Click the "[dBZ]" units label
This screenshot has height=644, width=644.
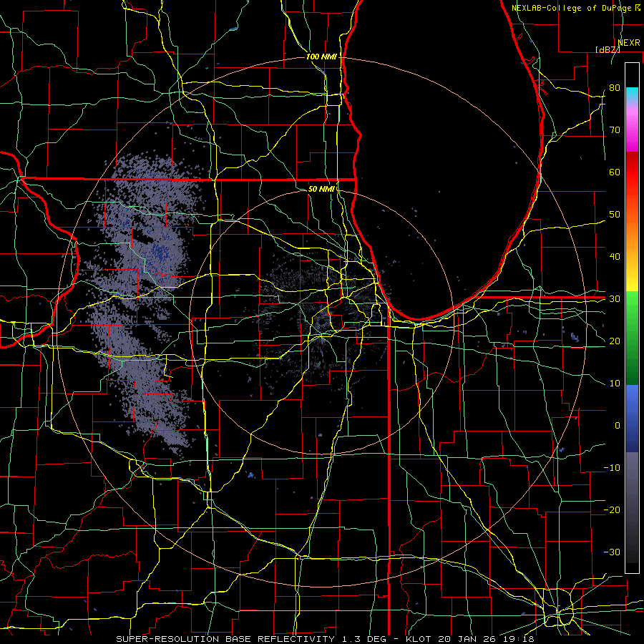tap(608, 49)
